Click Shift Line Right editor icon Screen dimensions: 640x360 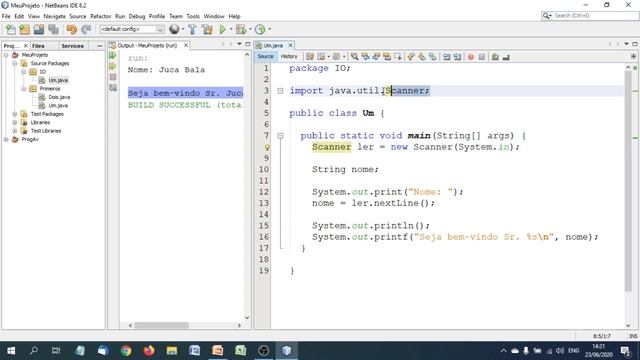[x=457, y=57]
